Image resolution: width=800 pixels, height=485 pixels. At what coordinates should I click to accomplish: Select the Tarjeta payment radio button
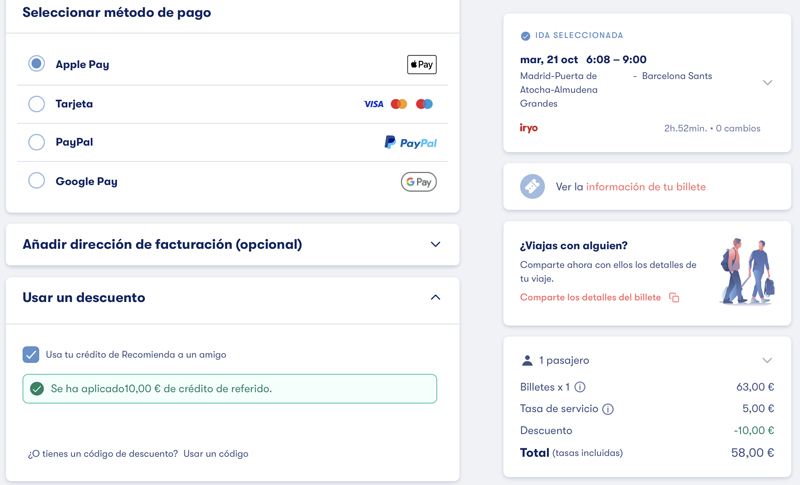(36, 104)
